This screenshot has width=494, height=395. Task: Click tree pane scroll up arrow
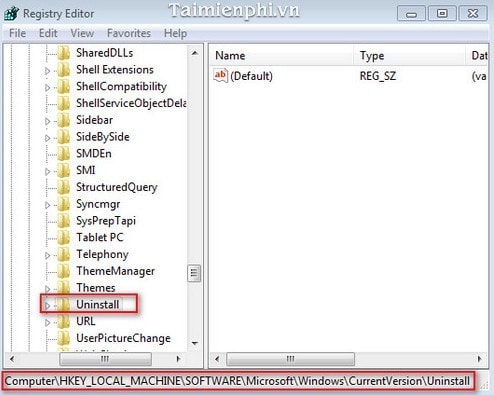pos(195,53)
